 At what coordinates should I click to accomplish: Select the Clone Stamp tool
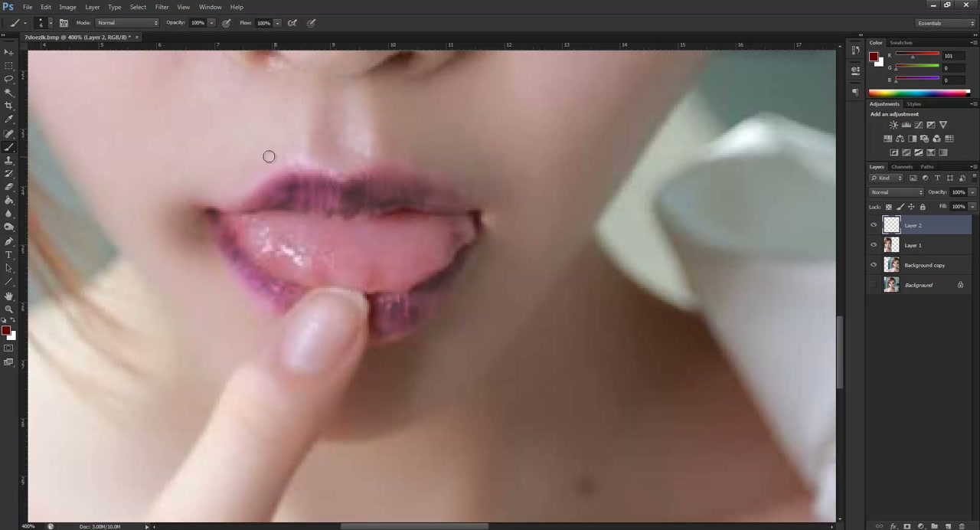[x=8, y=160]
